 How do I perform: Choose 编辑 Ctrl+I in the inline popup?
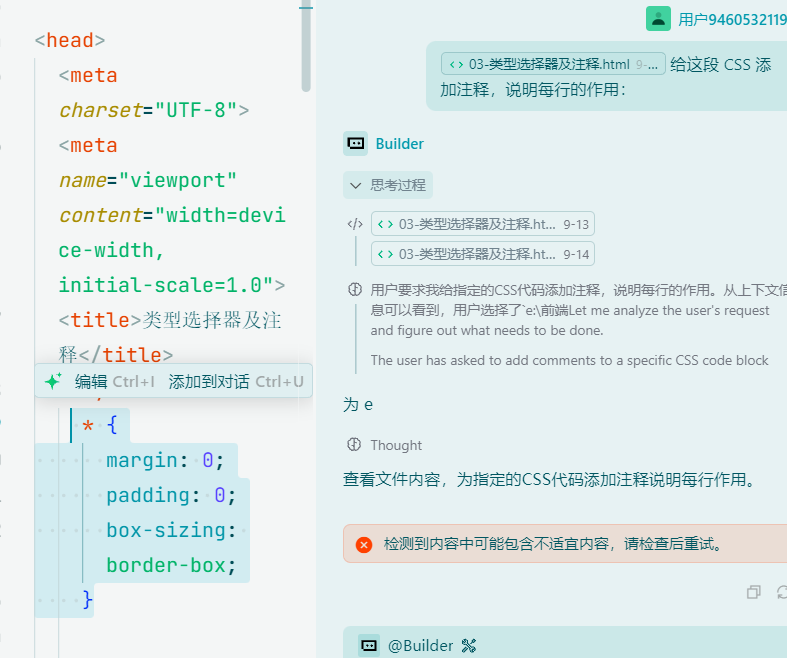(x=114, y=381)
